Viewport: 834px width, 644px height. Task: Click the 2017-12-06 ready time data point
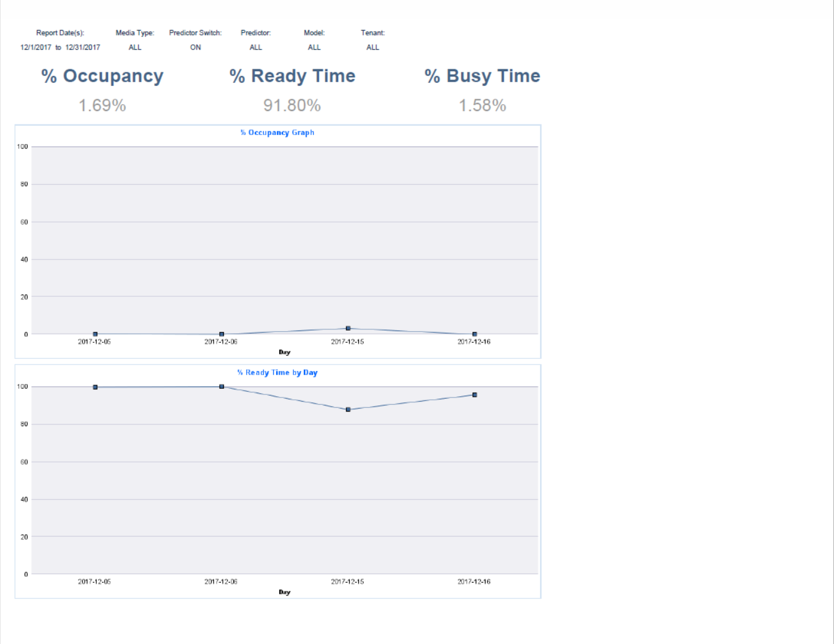pos(222,386)
